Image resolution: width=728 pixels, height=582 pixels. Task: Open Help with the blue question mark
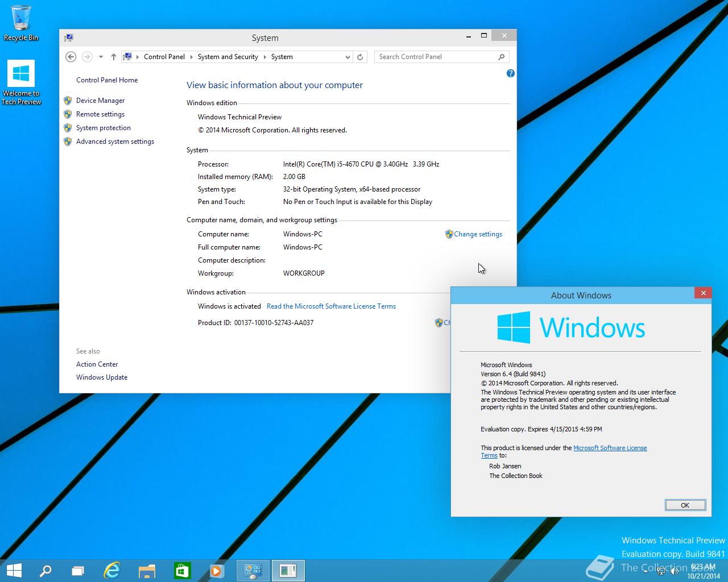(x=511, y=73)
